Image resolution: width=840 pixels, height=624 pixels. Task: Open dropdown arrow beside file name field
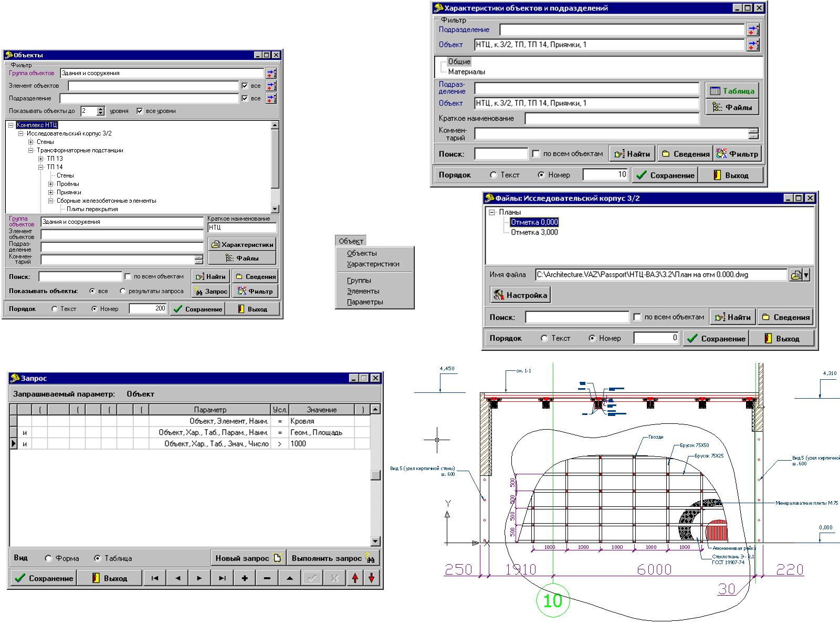806,275
